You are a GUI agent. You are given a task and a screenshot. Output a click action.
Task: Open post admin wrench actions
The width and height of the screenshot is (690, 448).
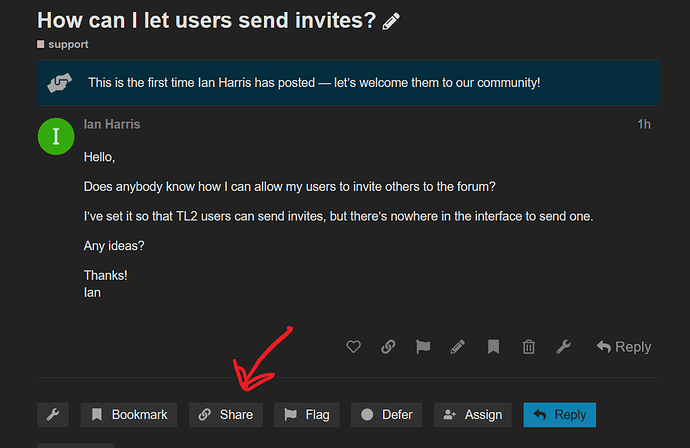pos(563,347)
